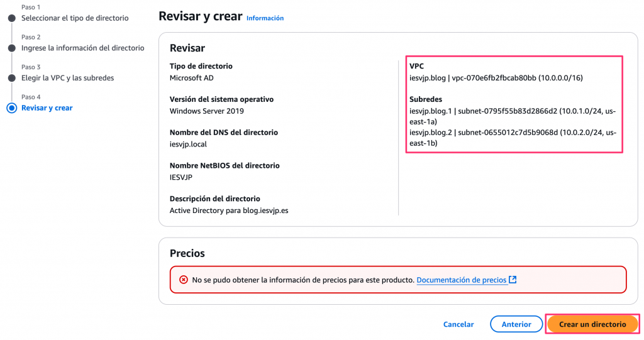Click the iesvjp.blog.1 subnet entry
The image size is (644, 340).
click(513, 116)
